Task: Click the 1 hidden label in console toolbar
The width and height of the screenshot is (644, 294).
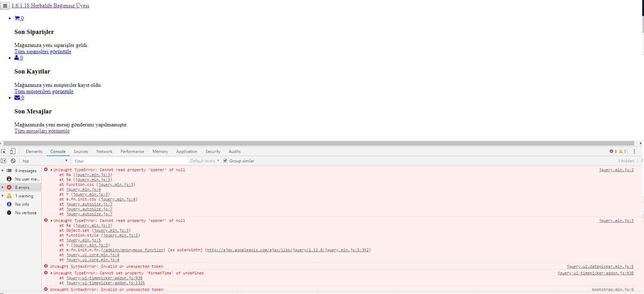Action: 626,161
